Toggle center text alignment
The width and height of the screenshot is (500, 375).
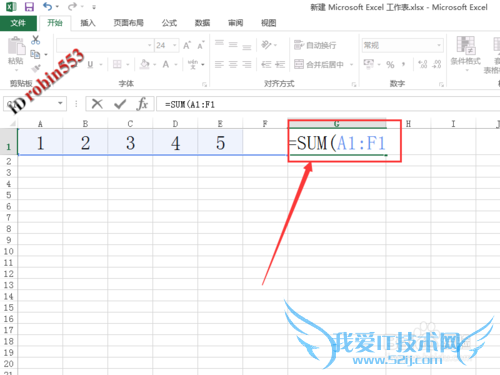[x=233, y=64]
